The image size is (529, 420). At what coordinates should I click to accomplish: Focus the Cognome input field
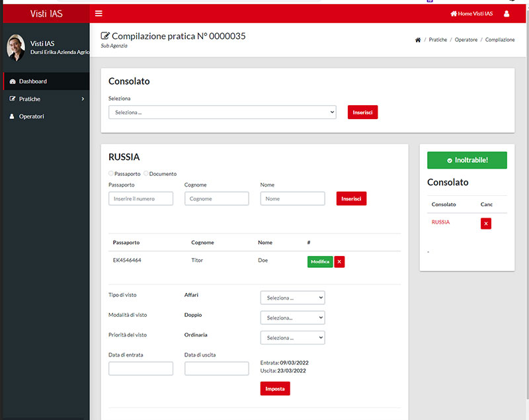coord(217,198)
